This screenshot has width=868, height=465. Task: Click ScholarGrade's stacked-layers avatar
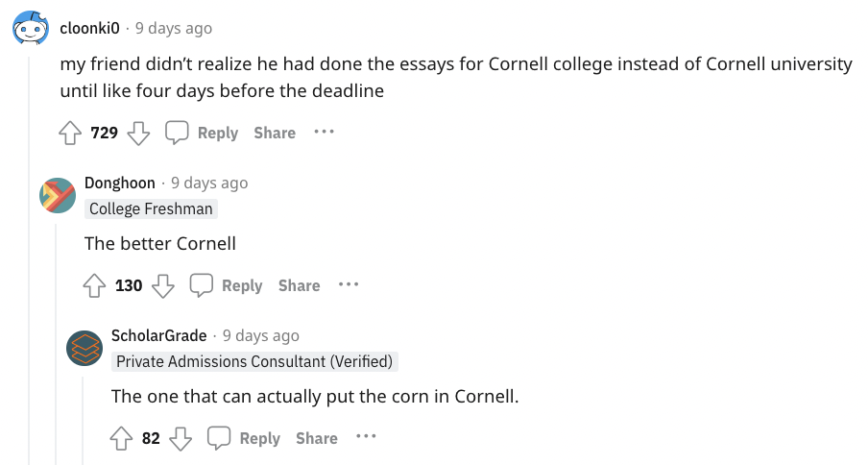pos(84,348)
